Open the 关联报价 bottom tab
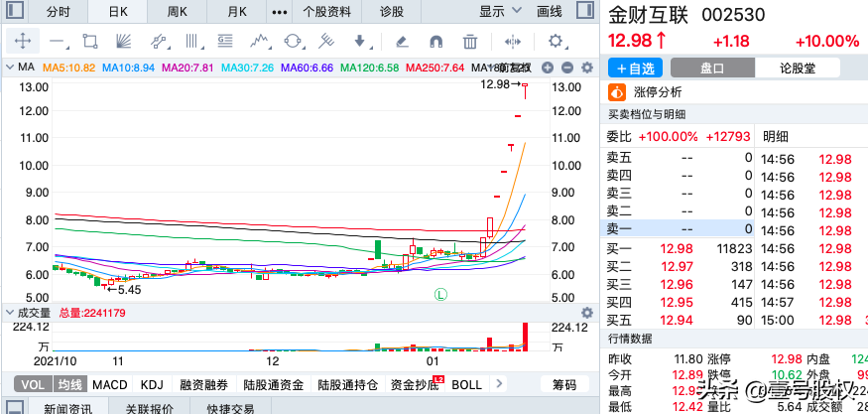This screenshot has width=868, height=414. [x=151, y=408]
